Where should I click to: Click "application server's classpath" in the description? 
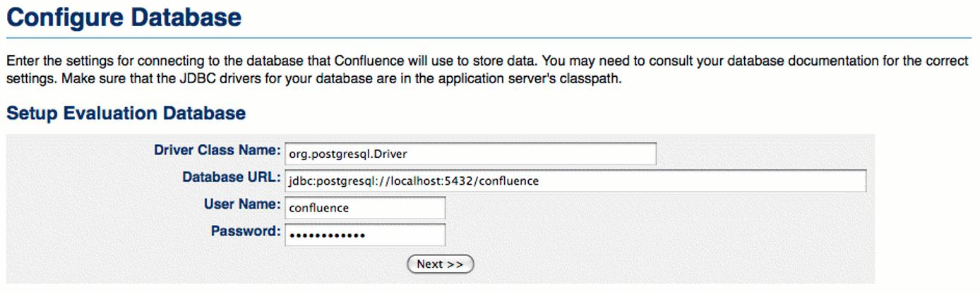(539, 78)
